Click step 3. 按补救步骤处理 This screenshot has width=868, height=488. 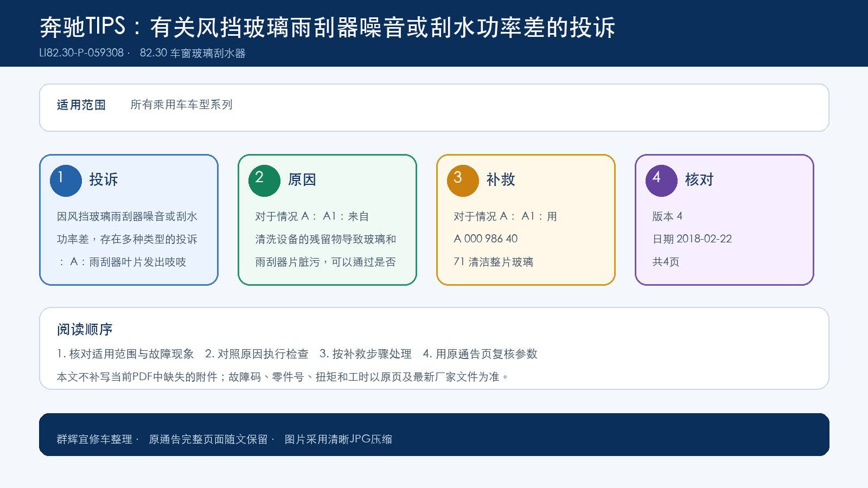[366, 354]
